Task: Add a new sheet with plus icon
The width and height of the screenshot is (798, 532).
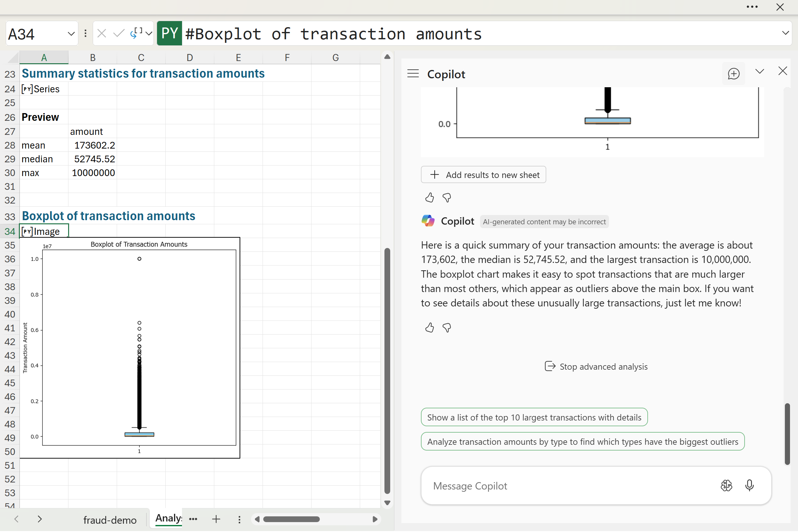Action: click(216, 519)
